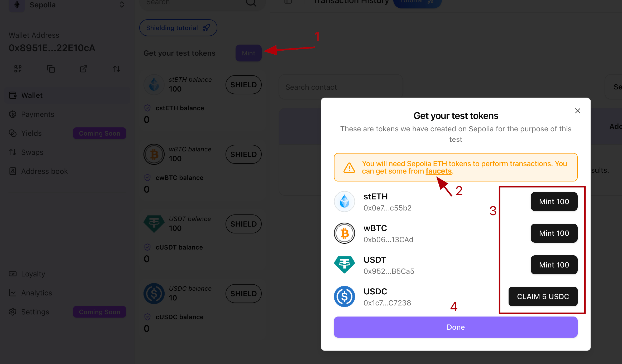Click the USDC token icon in dialog

345,297
